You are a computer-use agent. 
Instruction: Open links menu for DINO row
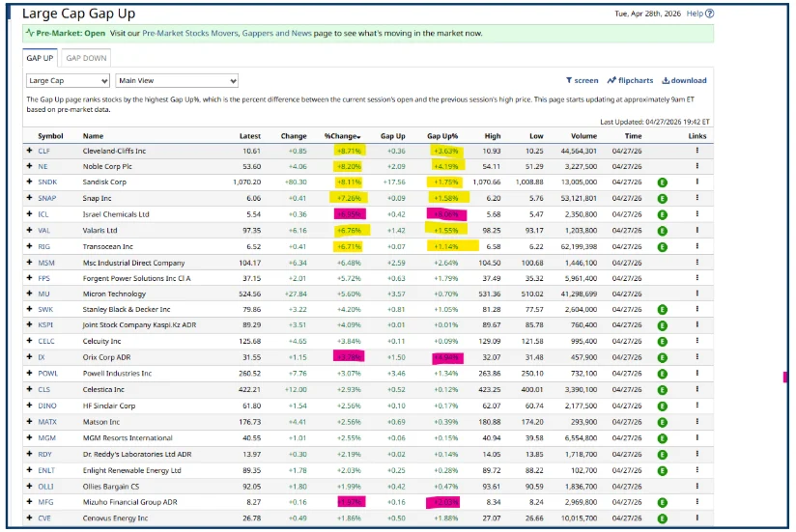(697, 406)
